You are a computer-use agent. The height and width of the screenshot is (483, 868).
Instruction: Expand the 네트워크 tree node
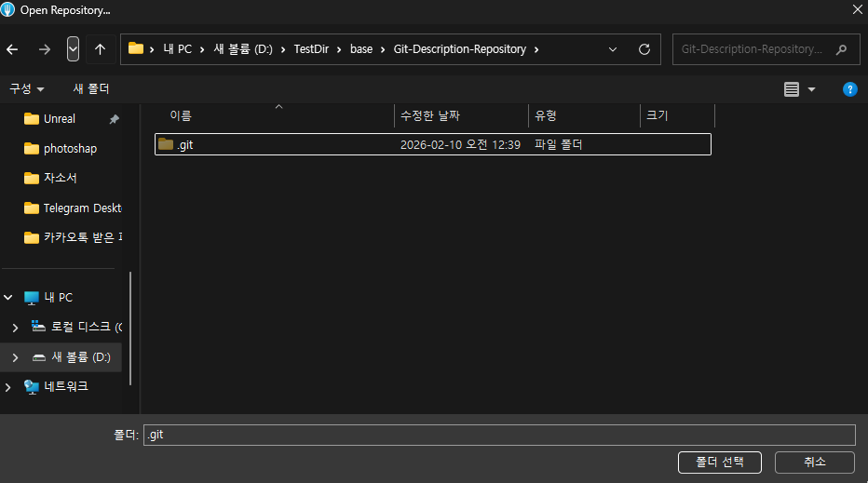coord(8,386)
